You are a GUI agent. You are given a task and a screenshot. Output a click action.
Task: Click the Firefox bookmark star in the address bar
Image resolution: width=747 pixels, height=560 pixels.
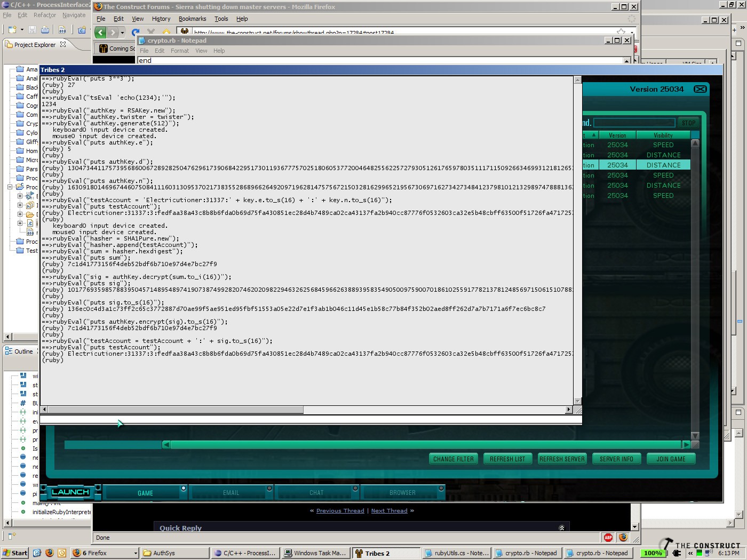621,32
